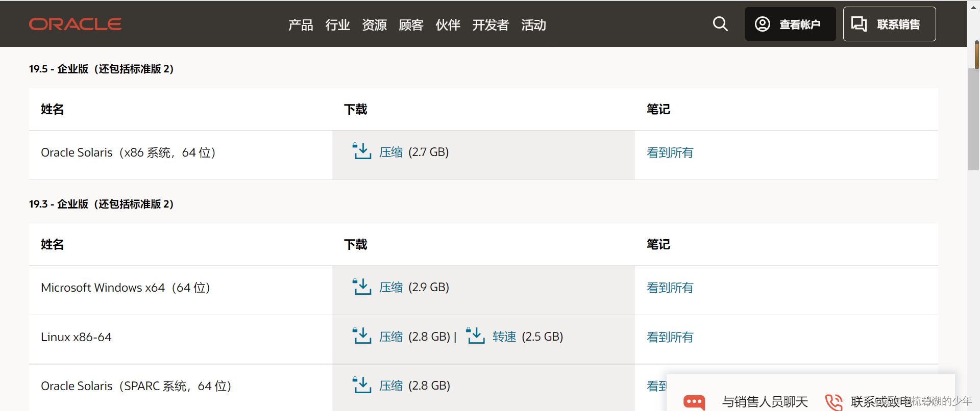Click the Oracle logo
Screen dimensions: 980x411
click(75, 24)
